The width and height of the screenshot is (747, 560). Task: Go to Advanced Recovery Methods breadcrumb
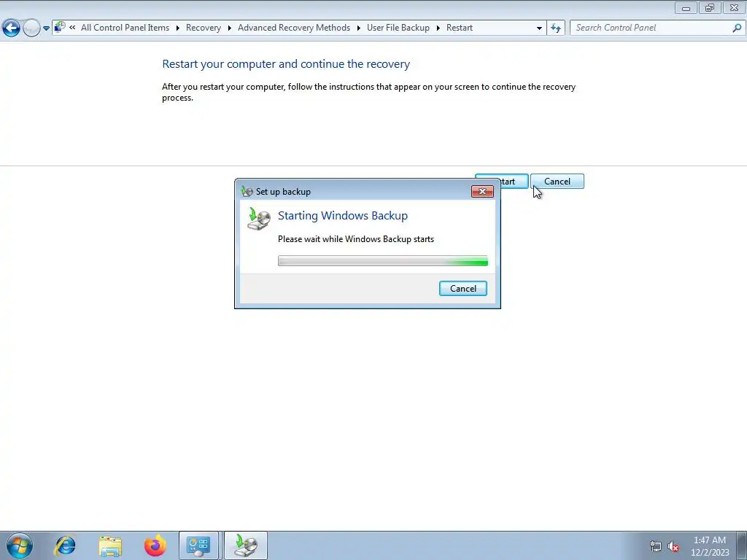pos(294,28)
